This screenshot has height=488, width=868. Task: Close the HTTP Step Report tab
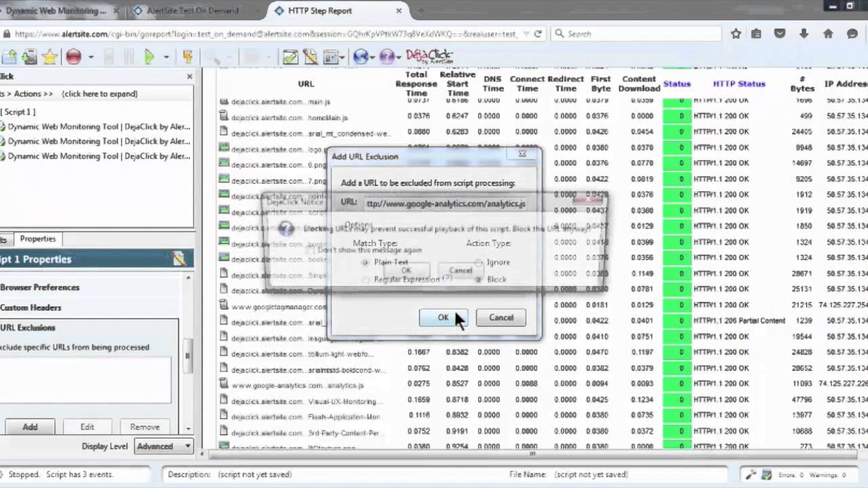[x=399, y=11]
